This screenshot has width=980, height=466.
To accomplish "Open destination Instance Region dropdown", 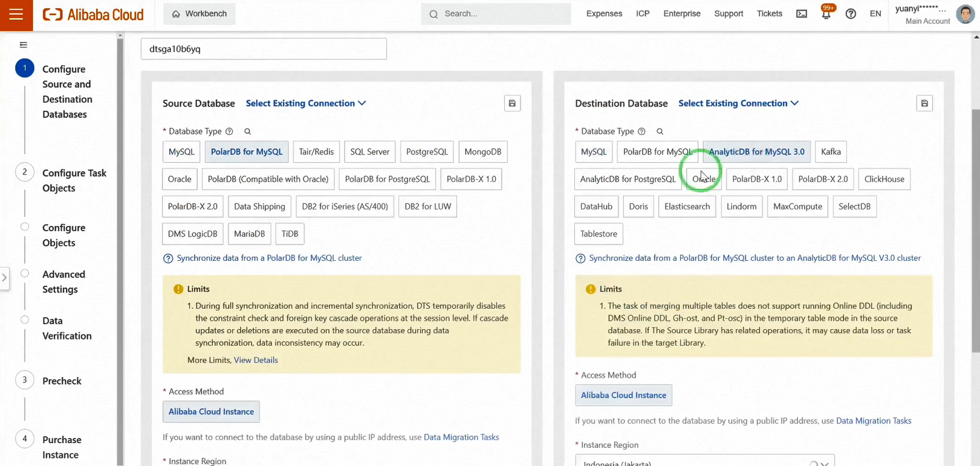I will (x=705, y=461).
